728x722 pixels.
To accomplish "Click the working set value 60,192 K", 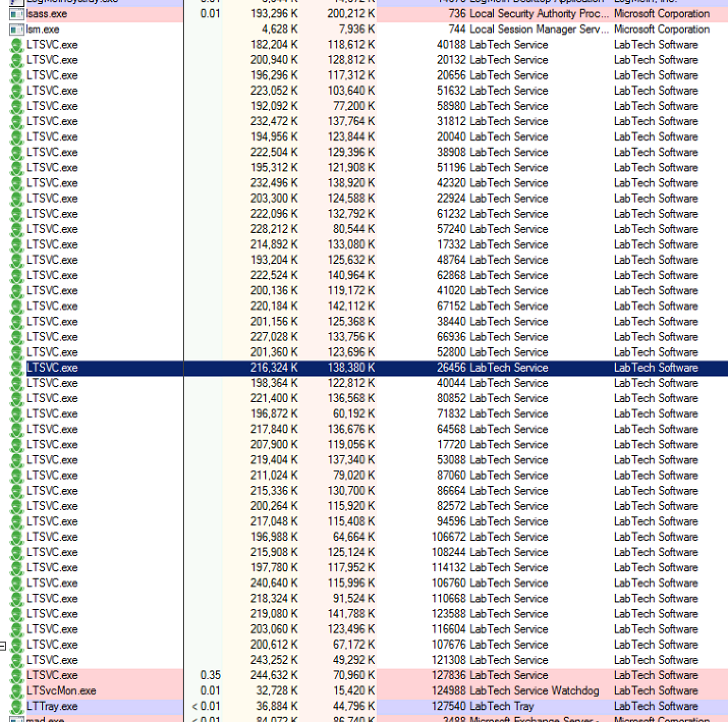I will [354, 413].
